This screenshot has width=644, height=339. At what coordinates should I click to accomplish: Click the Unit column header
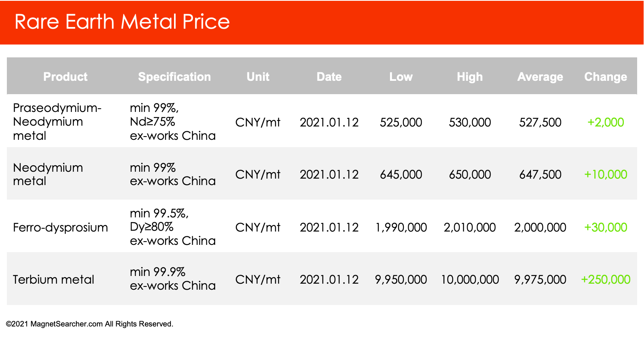point(258,77)
